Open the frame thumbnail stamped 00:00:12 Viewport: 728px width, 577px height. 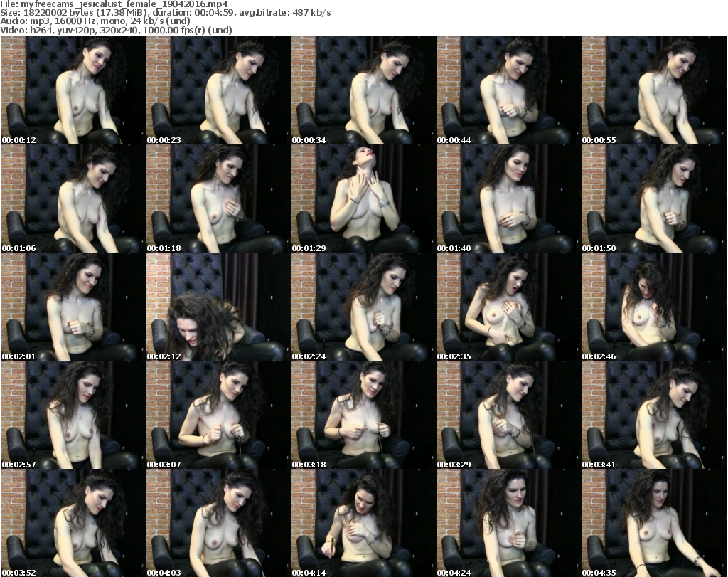tap(73, 90)
